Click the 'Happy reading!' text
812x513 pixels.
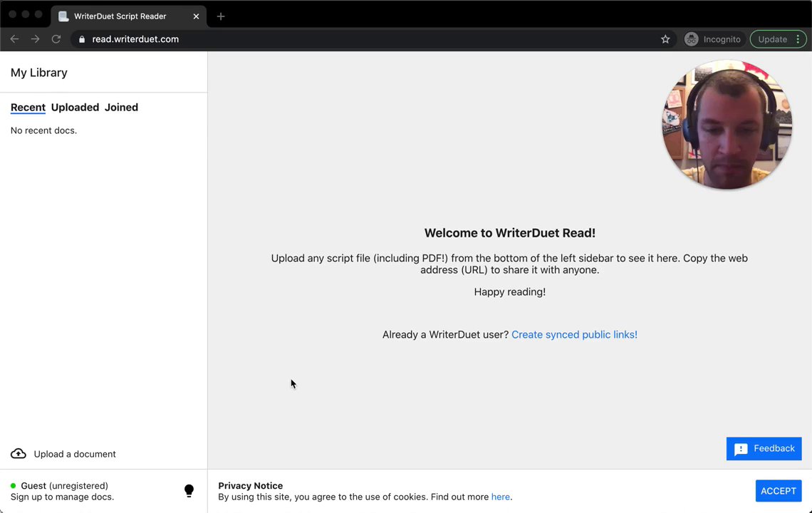click(x=509, y=292)
